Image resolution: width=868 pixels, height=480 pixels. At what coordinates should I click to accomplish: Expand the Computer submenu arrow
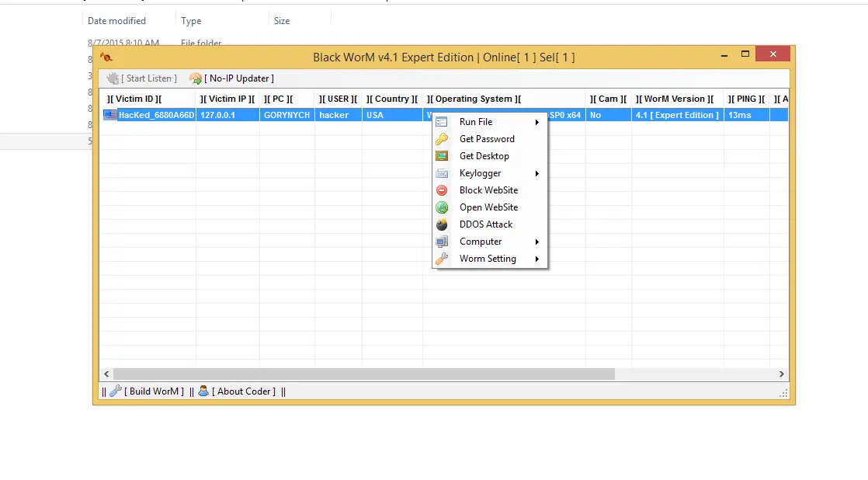539,241
